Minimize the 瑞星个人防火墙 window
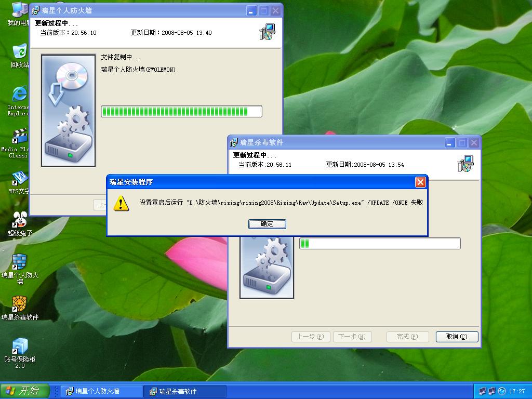532x399 pixels. (251, 11)
